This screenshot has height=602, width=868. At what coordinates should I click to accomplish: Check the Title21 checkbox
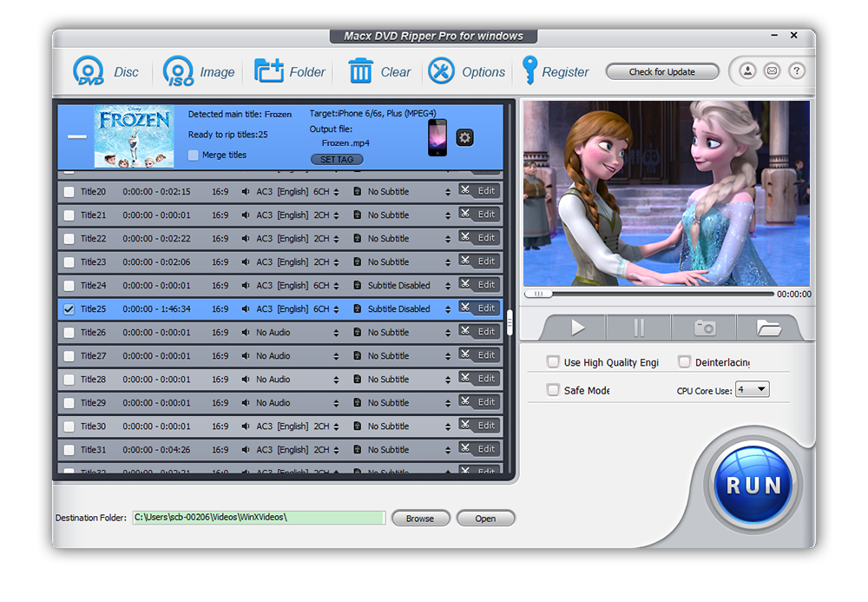pos(69,215)
